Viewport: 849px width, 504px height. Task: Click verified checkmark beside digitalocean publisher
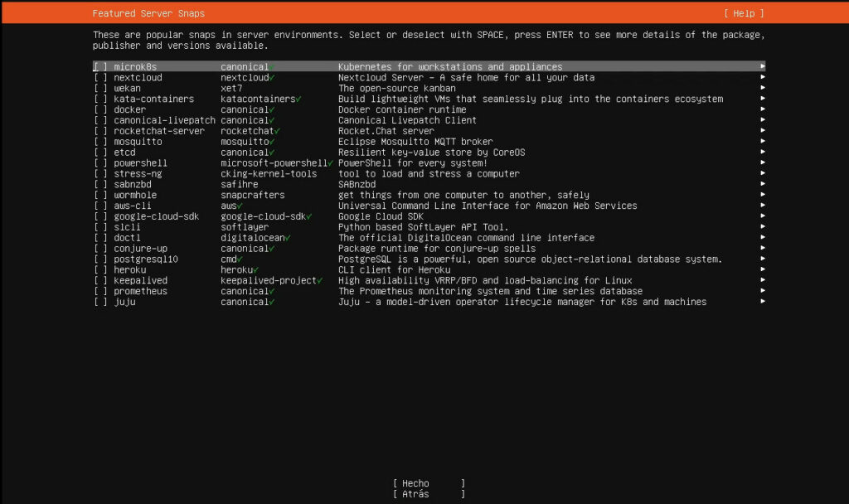pyautogui.click(x=288, y=238)
